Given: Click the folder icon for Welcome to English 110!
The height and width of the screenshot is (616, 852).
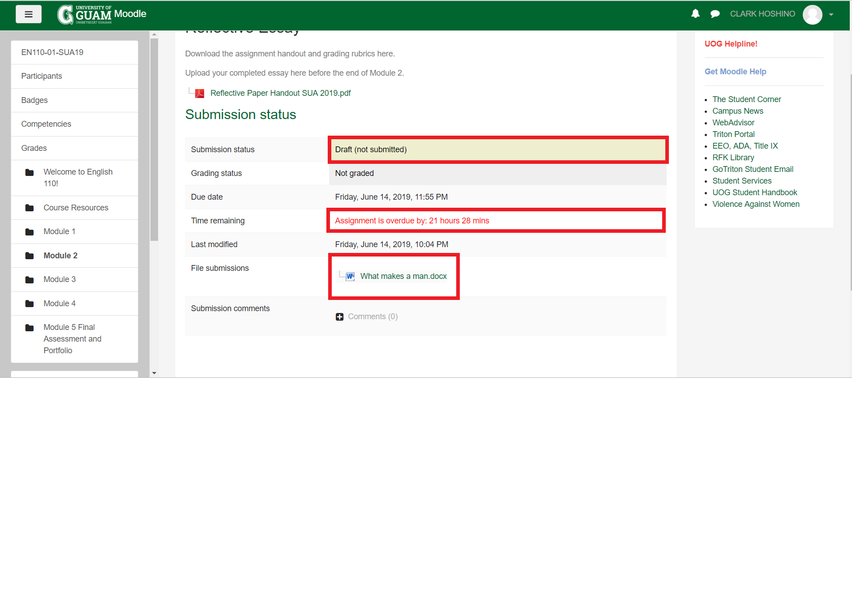Looking at the screenshot, I should pyautogui.click(x=30, y=172).
